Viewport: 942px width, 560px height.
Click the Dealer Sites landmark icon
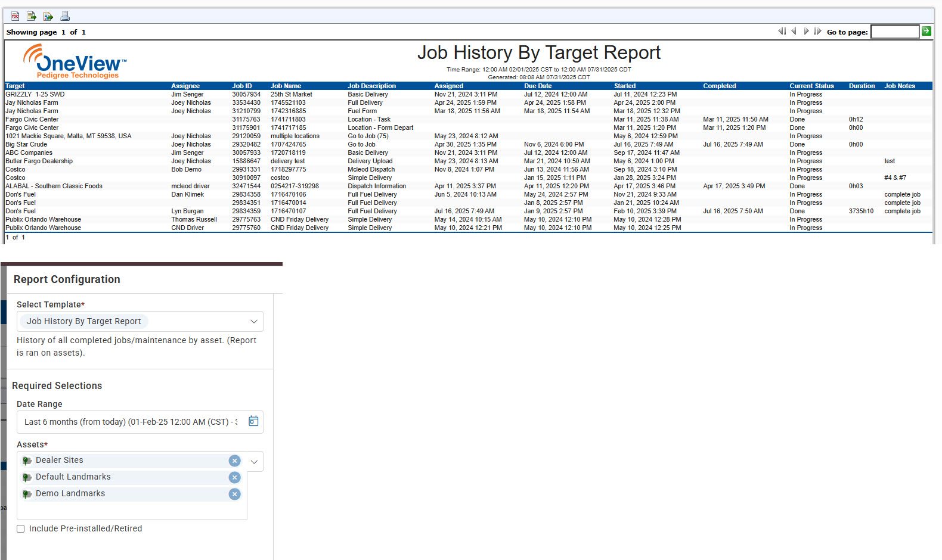(x=27, y=461)
